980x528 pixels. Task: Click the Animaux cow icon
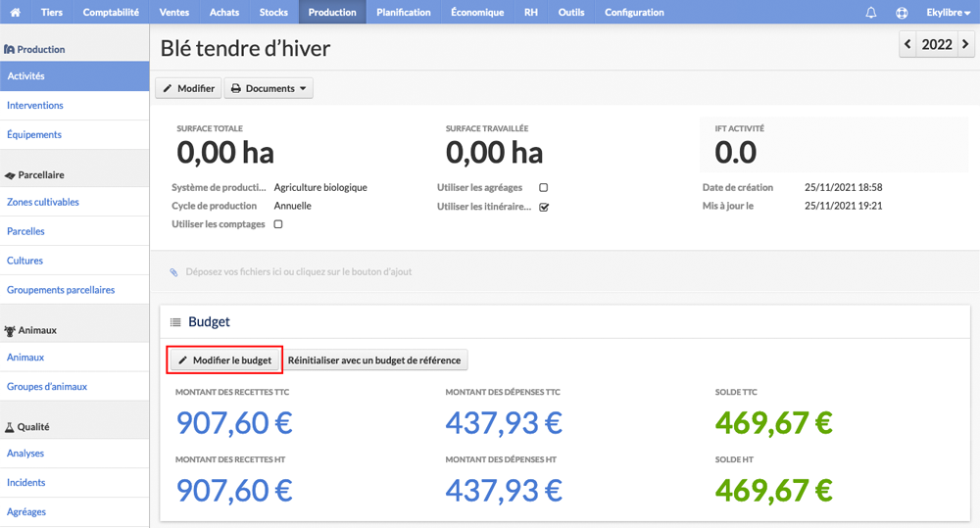(x=10, y=330)
